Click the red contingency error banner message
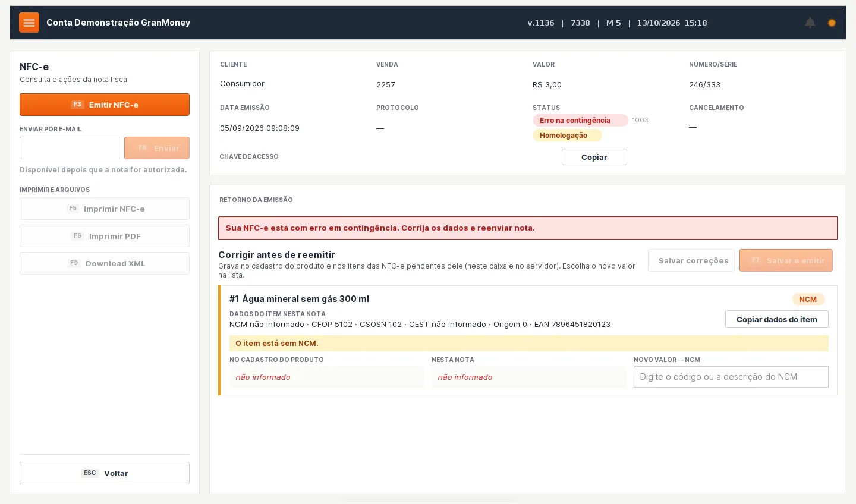The width and height of the screenshot is (856, 504). pos(528,228)
